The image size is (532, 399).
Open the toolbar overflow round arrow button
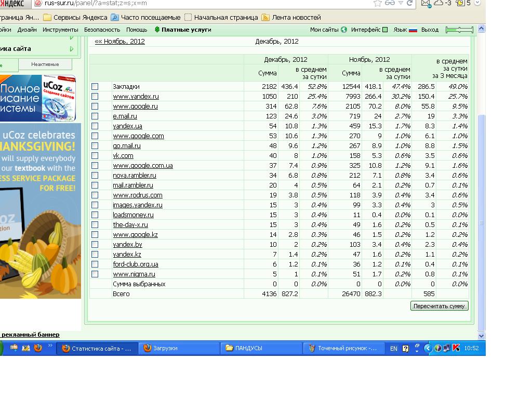477,3
